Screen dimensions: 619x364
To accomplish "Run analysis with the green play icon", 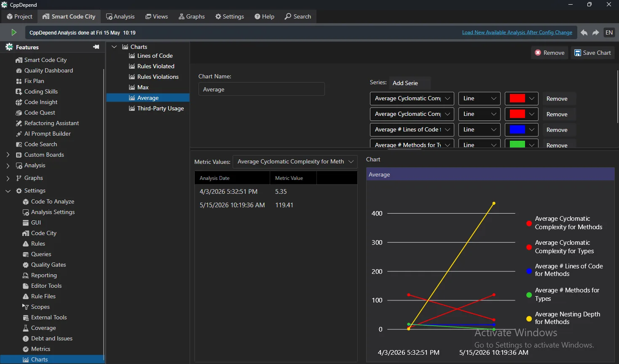I will [13, 32].
